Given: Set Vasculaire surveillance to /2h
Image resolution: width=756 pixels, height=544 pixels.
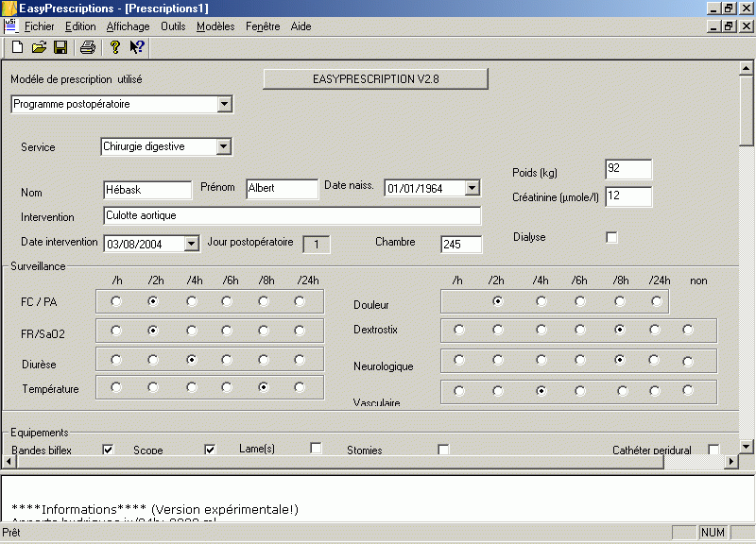Looking at the screenshot, I should coord(498,391).
